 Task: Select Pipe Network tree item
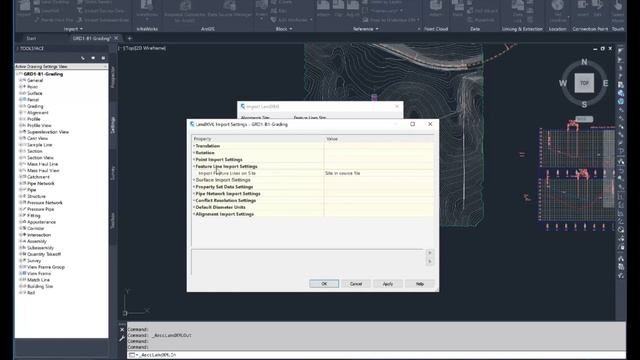[40, 184]
